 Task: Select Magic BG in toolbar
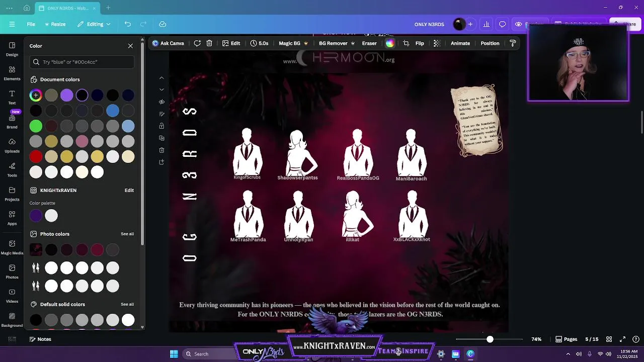tap(293, 43)
